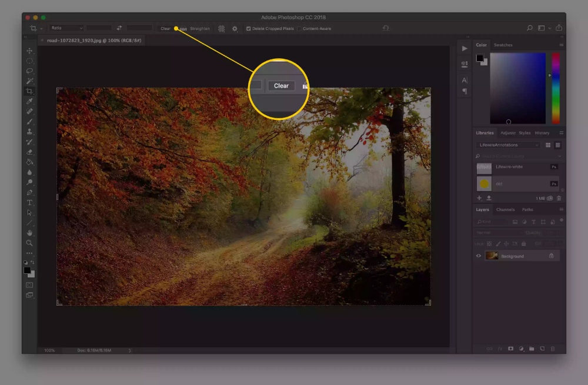Open the Ratio preset dropdown

click(x=65, y=28)
